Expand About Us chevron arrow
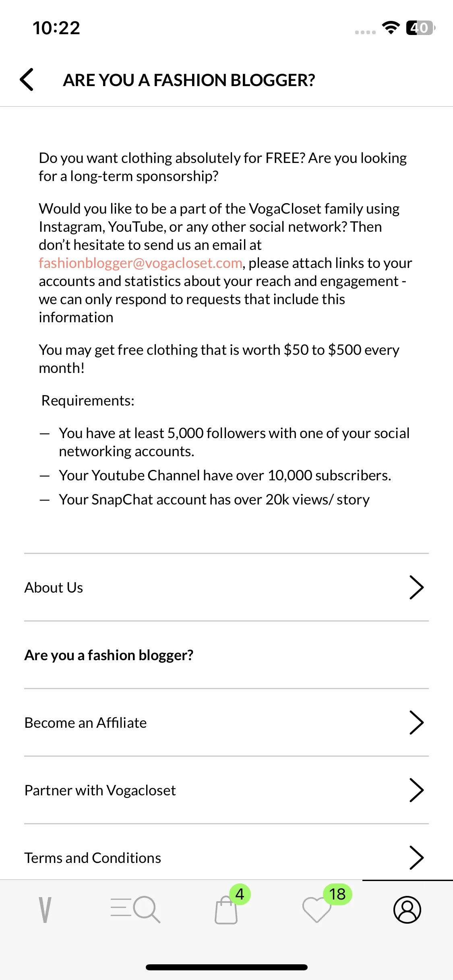453x980 pixels. click(x=417, y=587)
